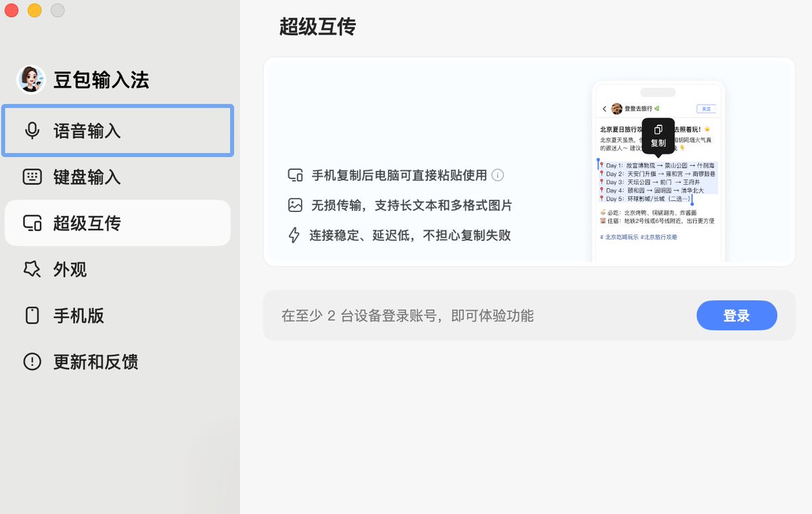Open the 语音输入 settings section
This screenshot has width=812, height=514.
pos(118,131)
